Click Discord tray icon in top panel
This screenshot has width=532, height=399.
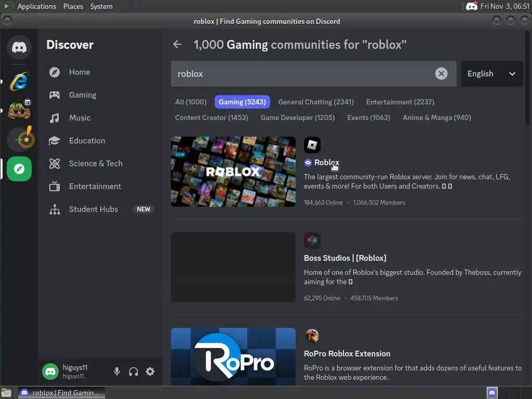coord(472,6)
